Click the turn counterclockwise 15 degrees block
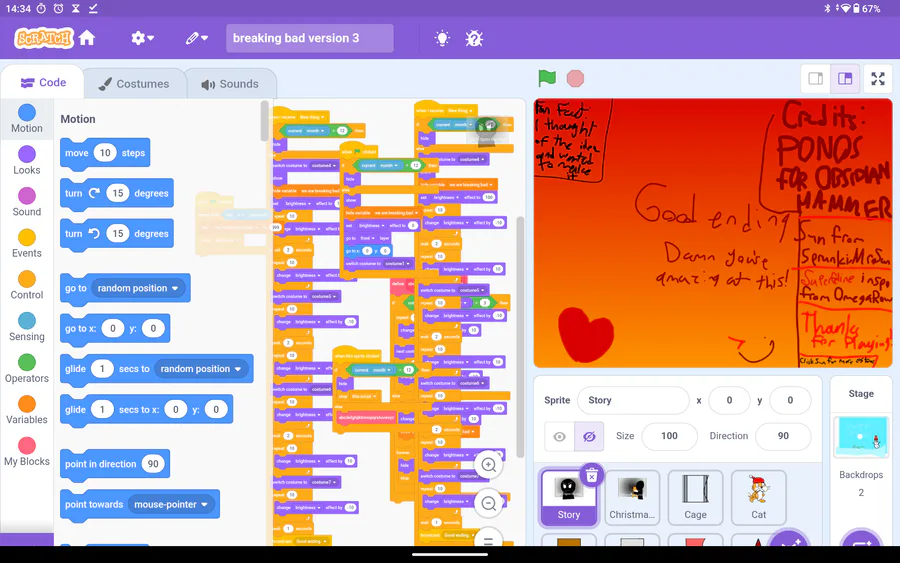The height and width of the screenshot is (563, 900). [x=117, y=234]
